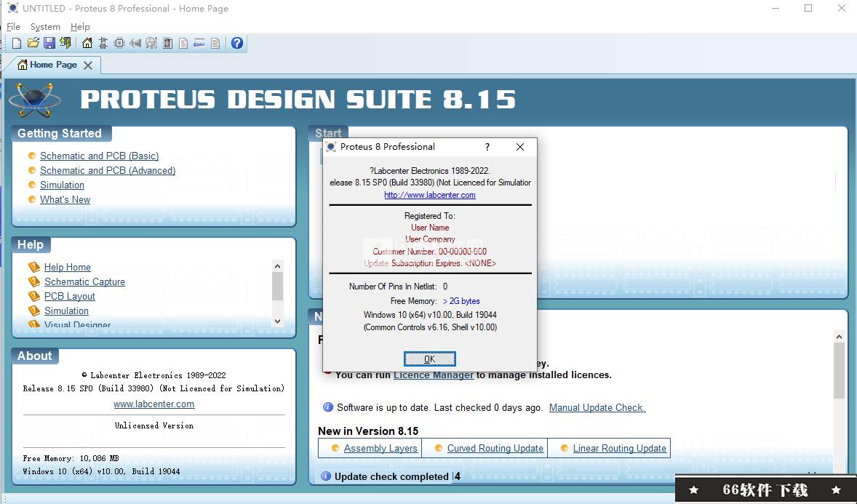The height and width of the screenshot is (504, 857).
Task: Open Assembly Layers feature link
Action: tap(380, 448)
